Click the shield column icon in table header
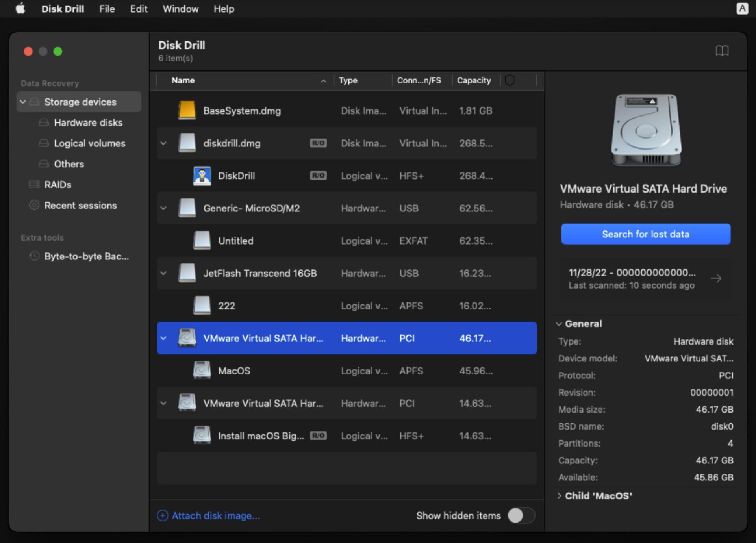This screenshot has height=543, width=756. click(x=511, y=80)
